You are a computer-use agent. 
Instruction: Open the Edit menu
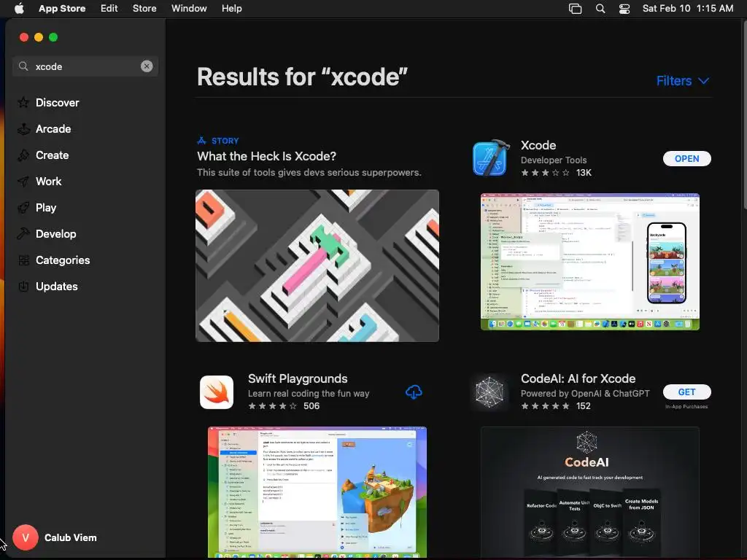click(109, 9)
